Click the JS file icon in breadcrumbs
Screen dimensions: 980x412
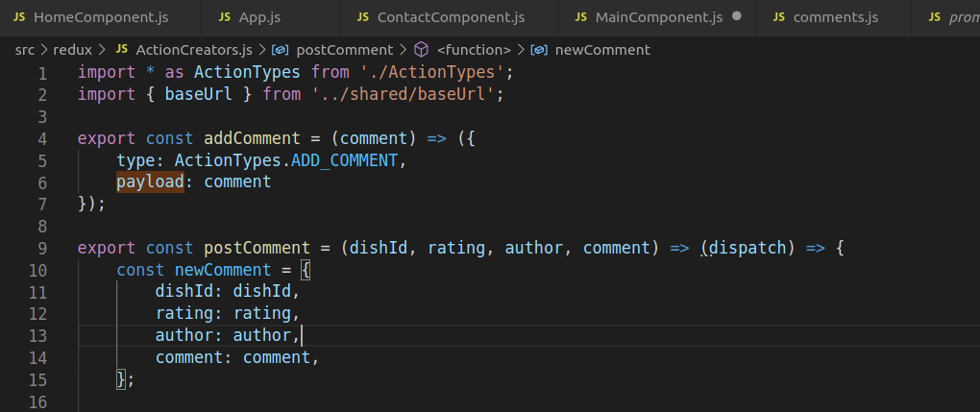[121, 49]
